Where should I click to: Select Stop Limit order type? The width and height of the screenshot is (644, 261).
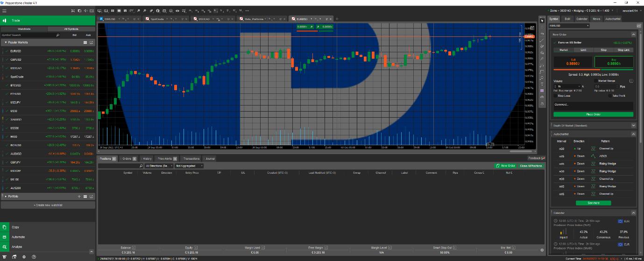tap(623, 50)
